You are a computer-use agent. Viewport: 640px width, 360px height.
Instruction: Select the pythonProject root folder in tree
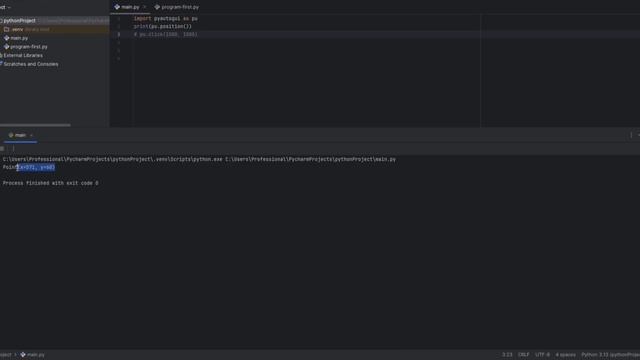(x=20, y=20)
